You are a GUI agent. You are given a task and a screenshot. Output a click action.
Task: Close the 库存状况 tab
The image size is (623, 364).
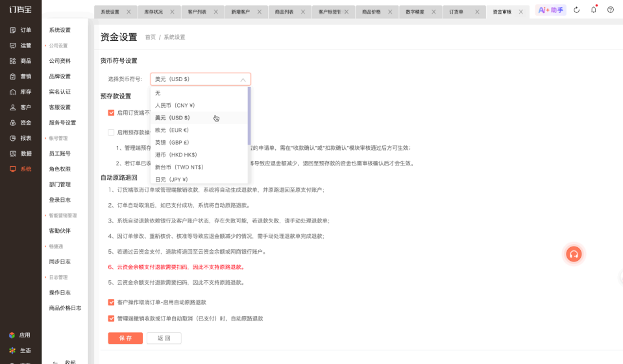tap(172, 12)
